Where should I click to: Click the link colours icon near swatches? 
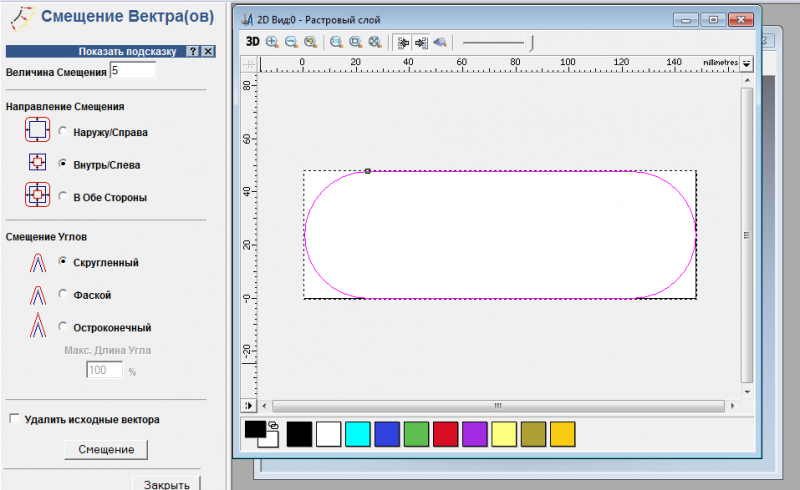pos(273,425)
